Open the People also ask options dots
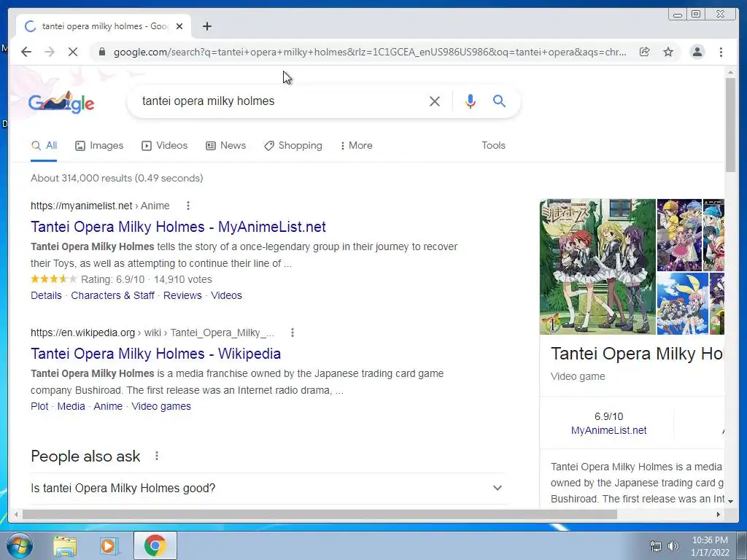The width and height of the screenshot is (747, 560). point(157,456)
